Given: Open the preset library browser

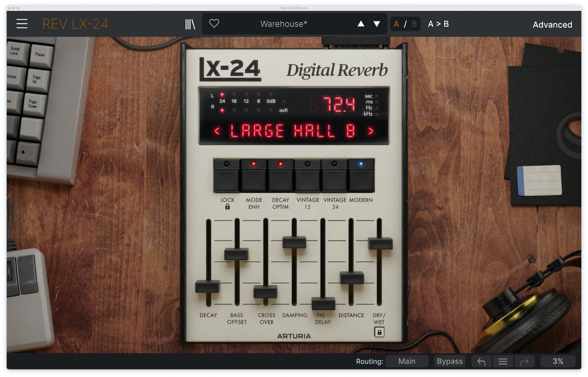Looking at the screenshot, I should (190, 24).
